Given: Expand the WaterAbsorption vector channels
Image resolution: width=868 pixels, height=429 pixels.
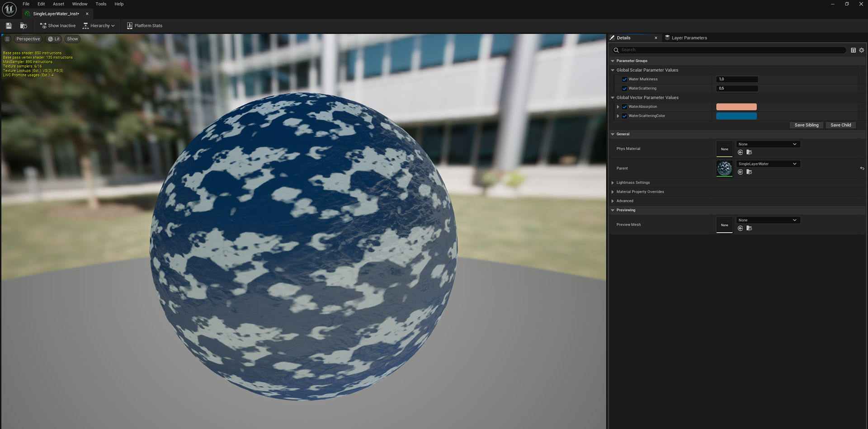Looking at the screenshot, I should (x=618, y=107).
